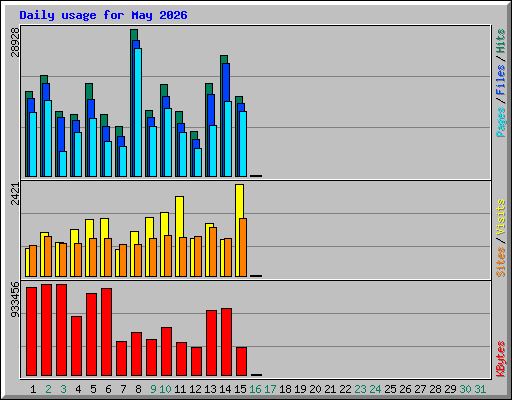
Task: Click day 9 on the x-axis
Action: [x=153, y=389]
